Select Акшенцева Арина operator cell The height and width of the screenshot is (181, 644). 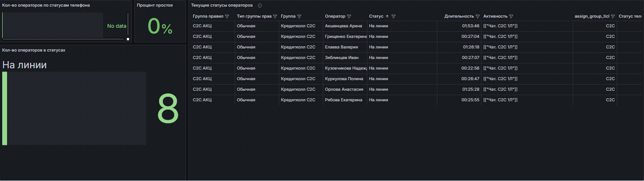[x=343, y=26]
